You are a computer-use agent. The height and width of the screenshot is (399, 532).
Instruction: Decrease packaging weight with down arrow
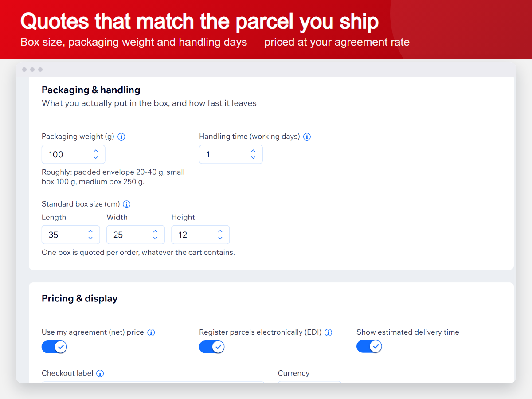coord(96,157)
